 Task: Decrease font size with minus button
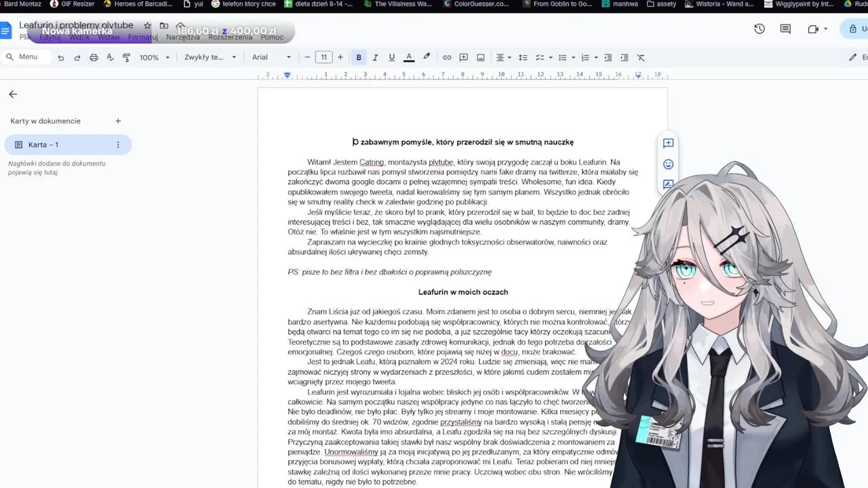307,58
